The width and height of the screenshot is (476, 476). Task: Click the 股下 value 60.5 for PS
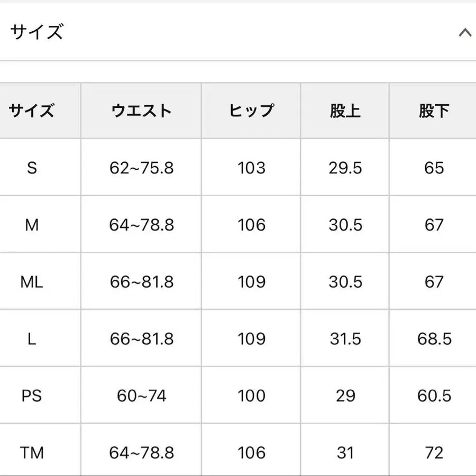(433, 395)
